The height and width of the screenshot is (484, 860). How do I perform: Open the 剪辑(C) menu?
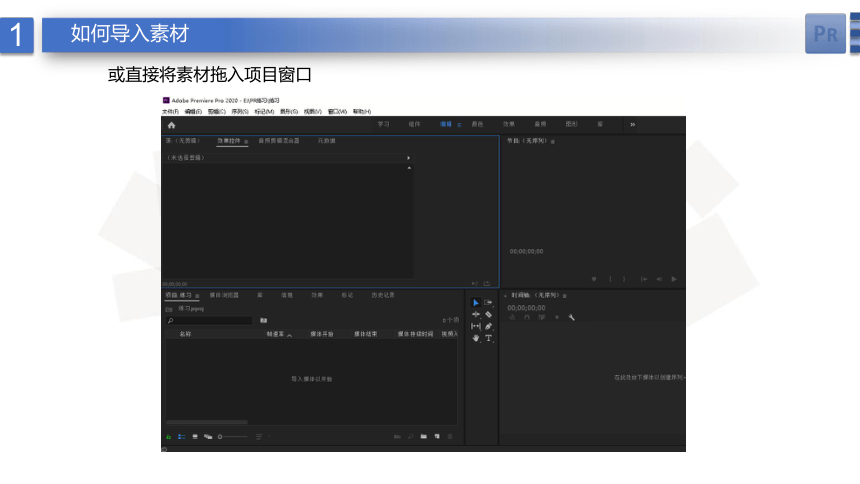point(217,111)
